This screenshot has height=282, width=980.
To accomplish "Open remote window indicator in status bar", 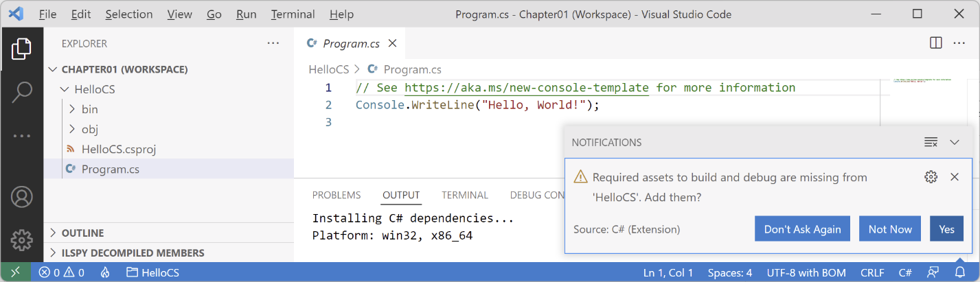I will [15, 272].
